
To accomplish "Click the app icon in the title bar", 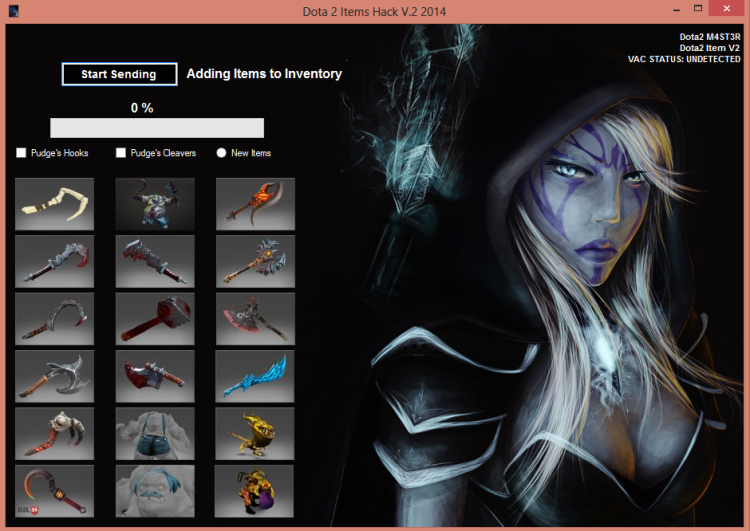I will pyautogui.click(x=14, y=11).
